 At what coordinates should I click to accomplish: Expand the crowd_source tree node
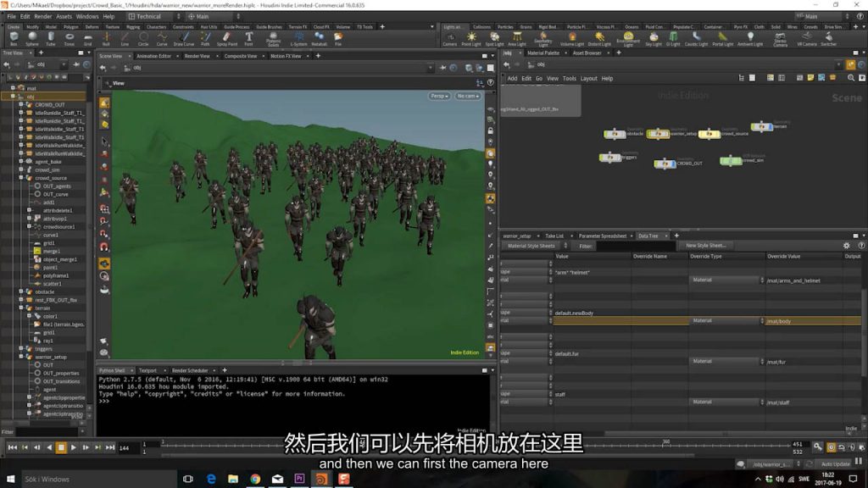click(x=21, y=178)
